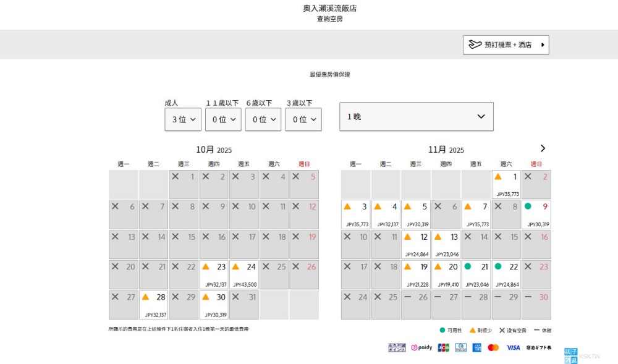Open the under-3 children dropdown
The image size is (618, 364).
pos(303,119)
